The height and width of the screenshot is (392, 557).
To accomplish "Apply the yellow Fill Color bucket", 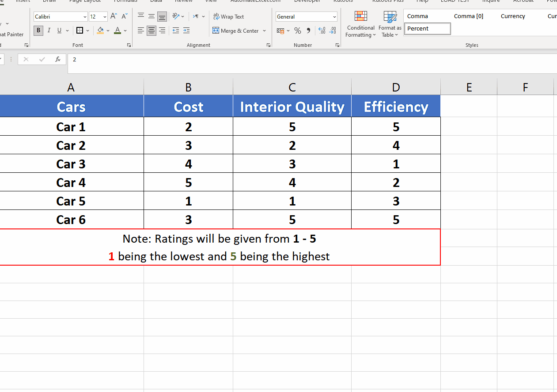I will (x=100, y=30).
